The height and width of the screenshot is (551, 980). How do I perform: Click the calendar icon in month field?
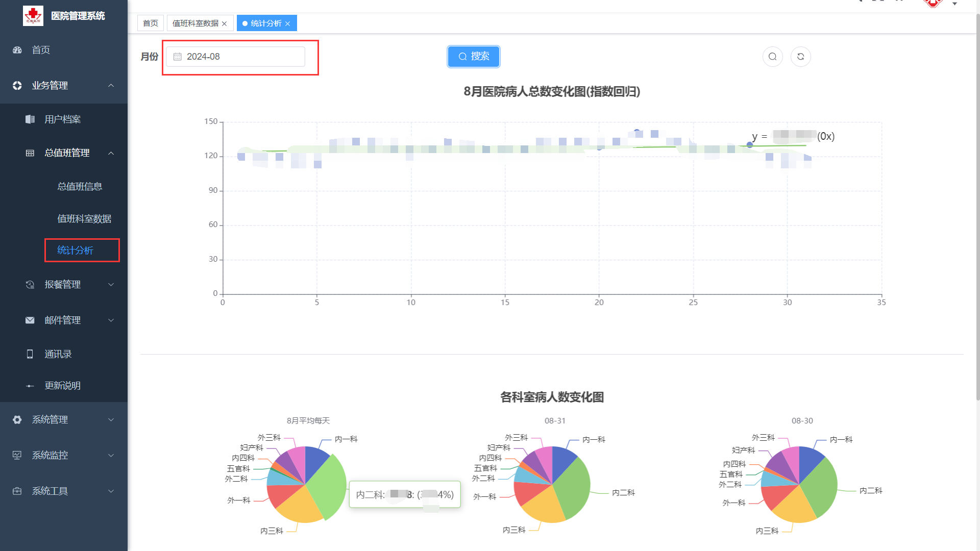(x=177, y=57)
